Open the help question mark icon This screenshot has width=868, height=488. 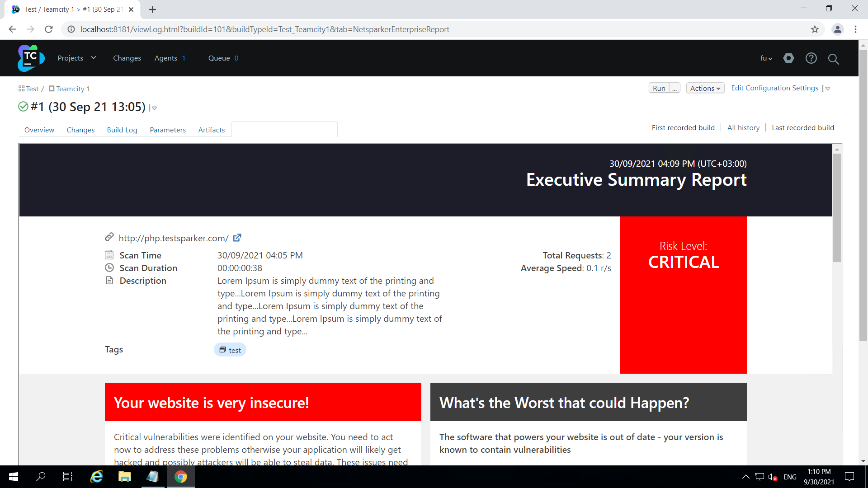click(x=811, y=58)
